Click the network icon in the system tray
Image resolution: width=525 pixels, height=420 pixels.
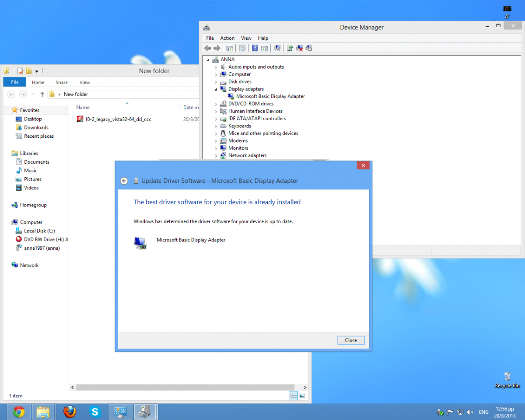(460, 412)
